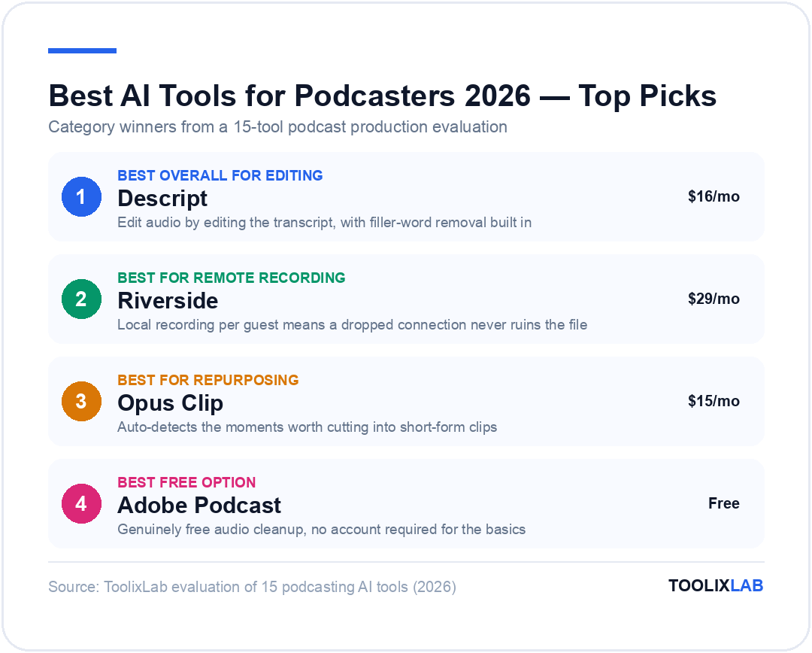Click Riverside's description about local recording
This screenshot has height=653, width=812.
[352, 325]
